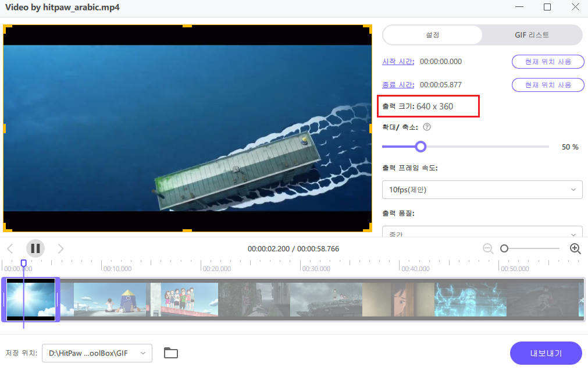Click the playhead marker on the ruler
Image resolution: width=588 pixels, height=370 pixels.
click(x=24, y=264)
